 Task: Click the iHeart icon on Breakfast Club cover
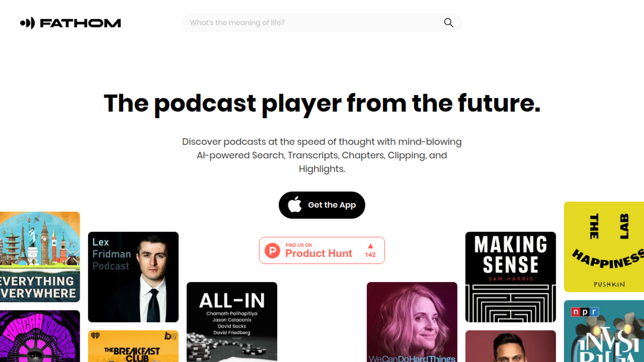[95, 336]
